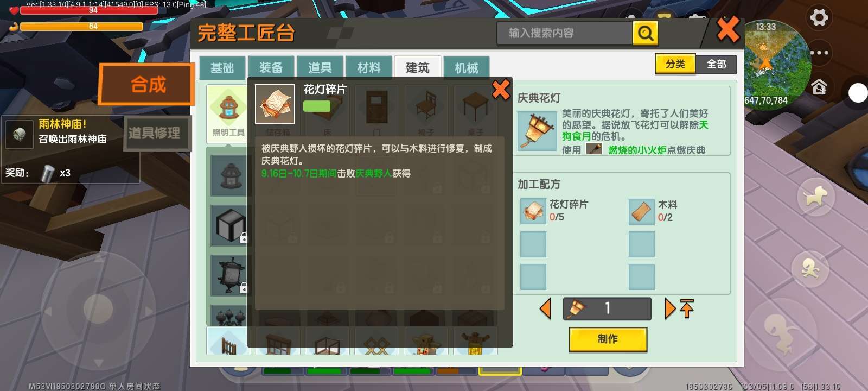Set maximum craft quantity with up-arrow icon
This screenshot has height=391, width=868.
(x=687, y=308)
